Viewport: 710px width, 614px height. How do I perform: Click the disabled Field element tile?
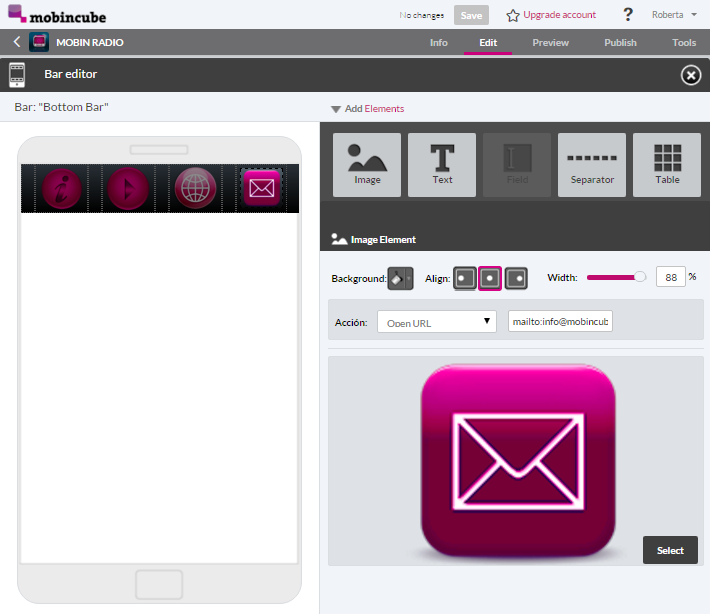(x=517, y=165)
